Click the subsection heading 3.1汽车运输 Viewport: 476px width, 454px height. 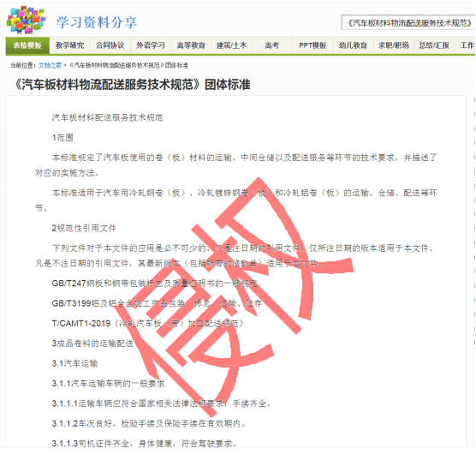(x=74, y=363)
